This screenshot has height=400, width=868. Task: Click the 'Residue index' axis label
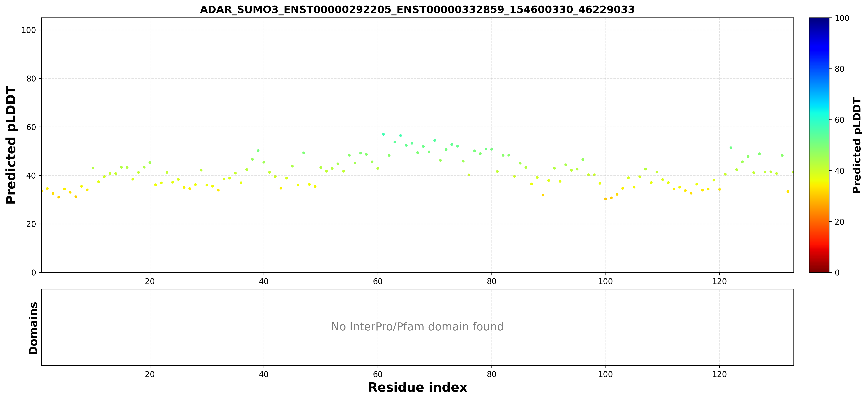[x=417, y=388]
